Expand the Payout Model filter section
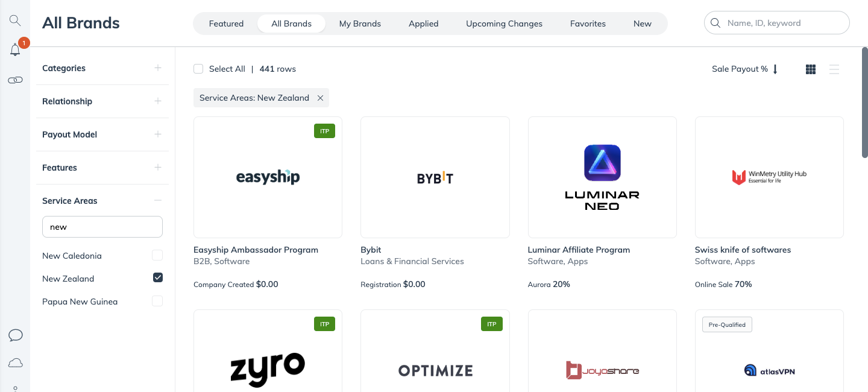The width and height of the screenshot is (868, 392). pos(158,134)
